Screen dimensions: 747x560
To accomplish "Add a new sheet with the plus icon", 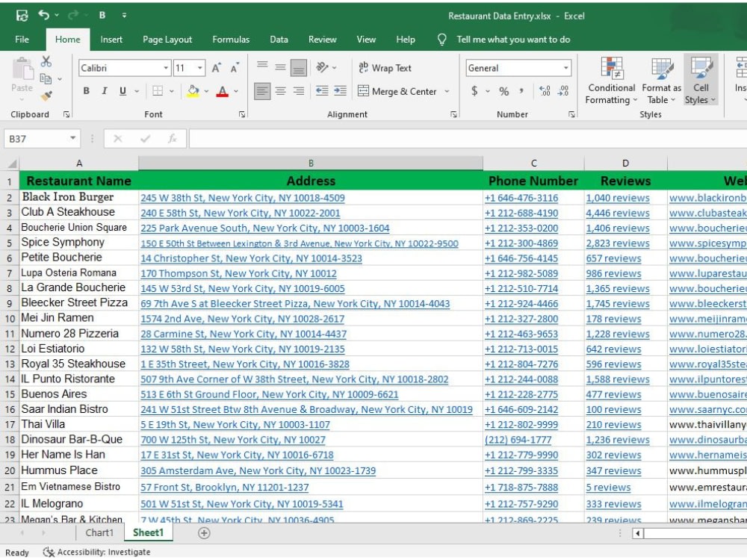I will coord(204,533).
